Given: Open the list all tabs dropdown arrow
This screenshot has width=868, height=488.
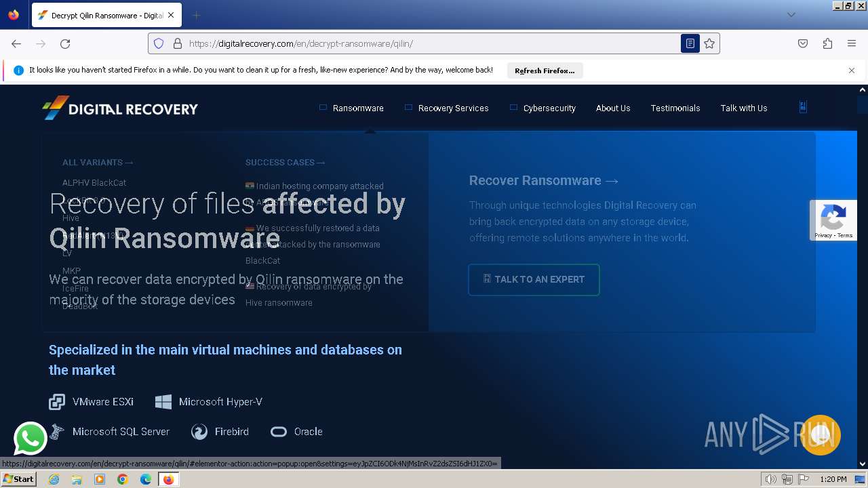Looking at the screenshot, I should coord(791,15).
